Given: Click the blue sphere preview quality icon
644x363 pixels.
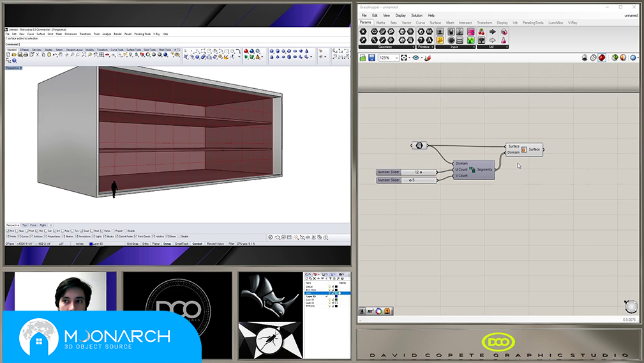Looking at the screenshot, I should point(633,58).
